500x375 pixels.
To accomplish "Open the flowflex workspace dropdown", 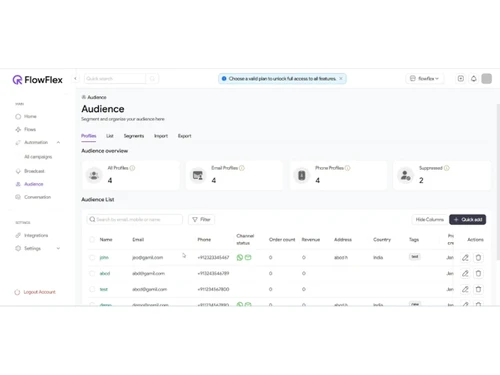I will pos(424,79).
